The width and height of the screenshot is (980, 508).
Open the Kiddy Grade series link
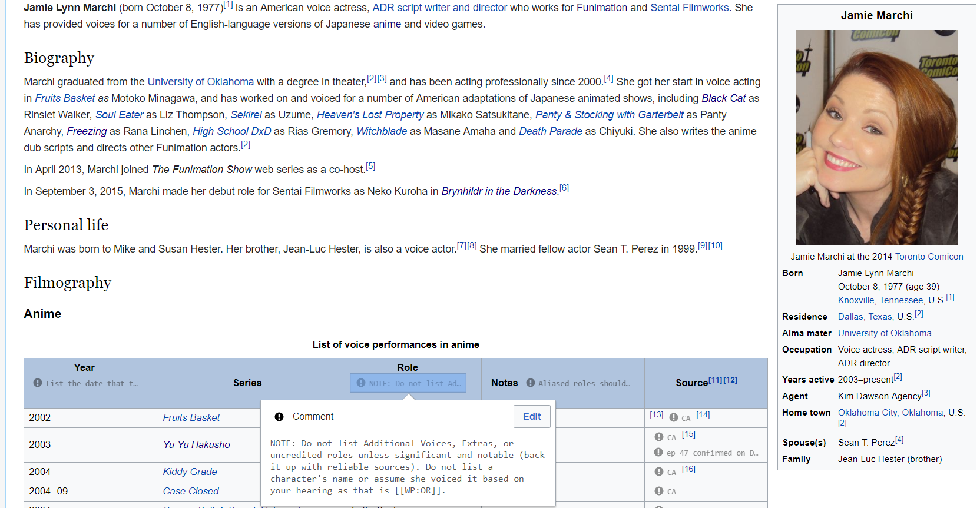[190, 472]
